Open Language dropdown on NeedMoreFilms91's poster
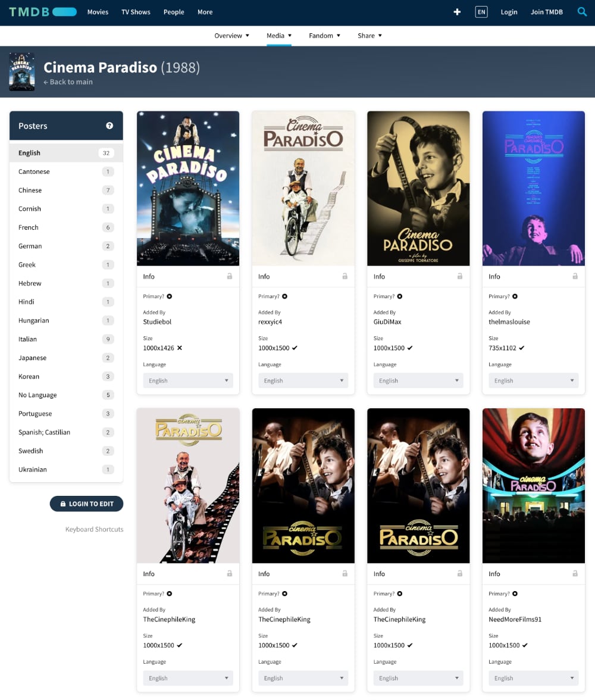595x700 pixels. click(533, 678)
